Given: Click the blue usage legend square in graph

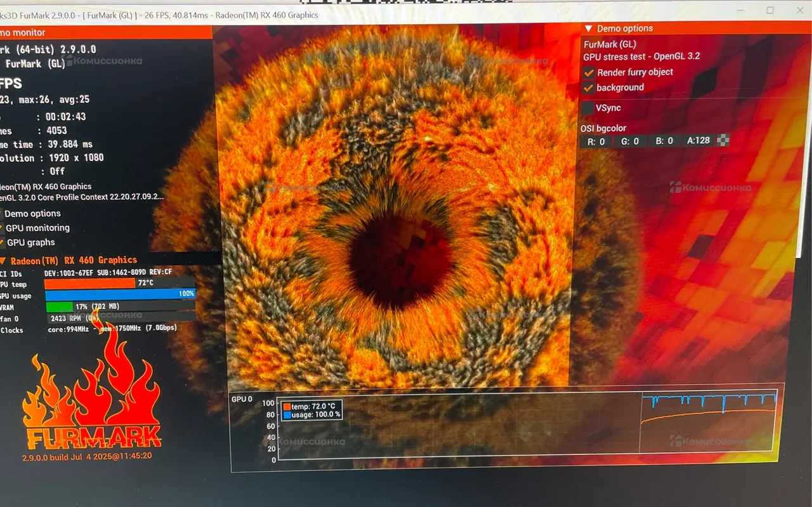Looking at the screenshot, I should [x=287, y=414].
